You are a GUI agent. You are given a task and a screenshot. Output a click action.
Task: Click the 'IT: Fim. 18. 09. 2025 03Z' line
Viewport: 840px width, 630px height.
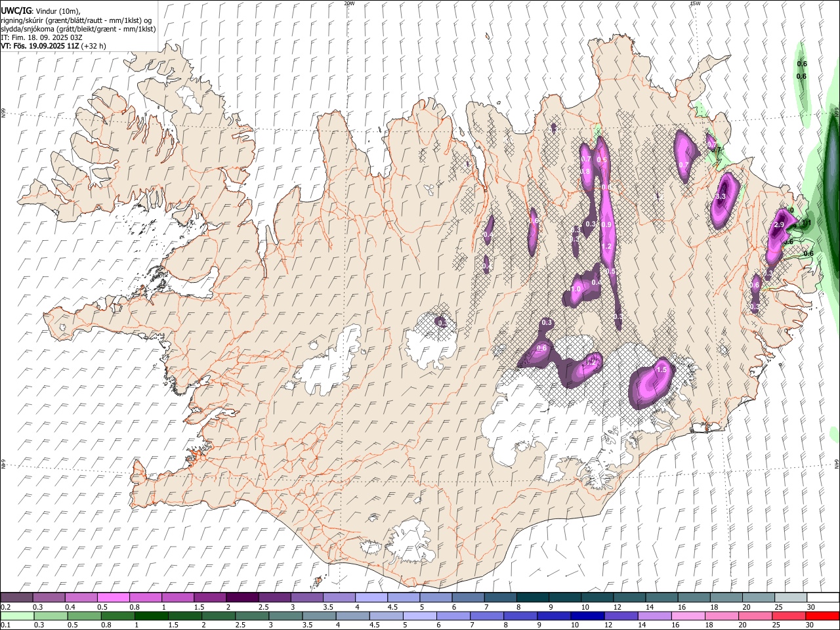(x=41, y=37)
